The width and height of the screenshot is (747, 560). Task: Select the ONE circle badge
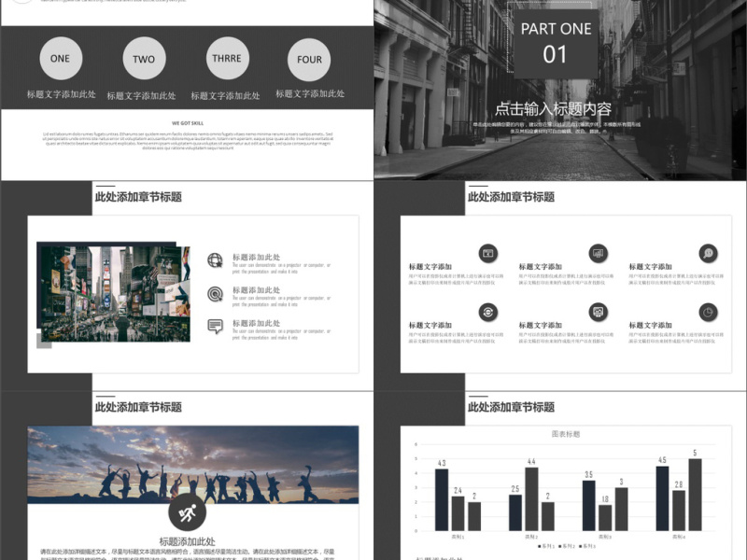61,58
